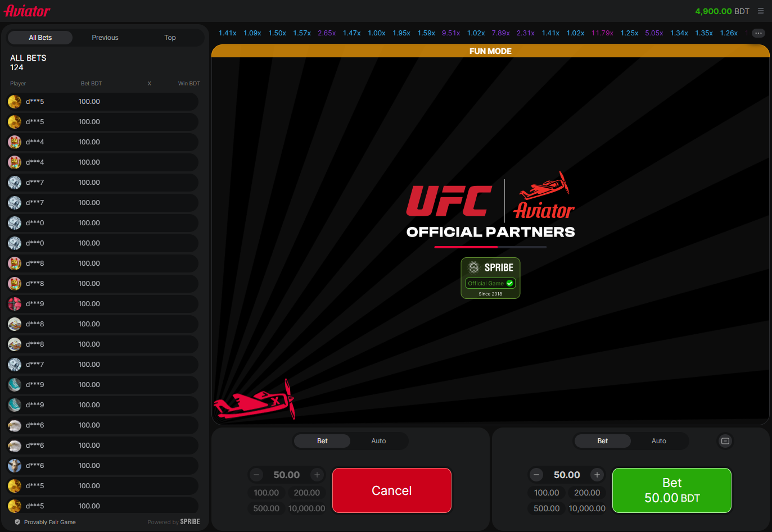Open the Top bets tab
Screen dimensions: 772x532
pyautogui.click(x=170, y=38)
